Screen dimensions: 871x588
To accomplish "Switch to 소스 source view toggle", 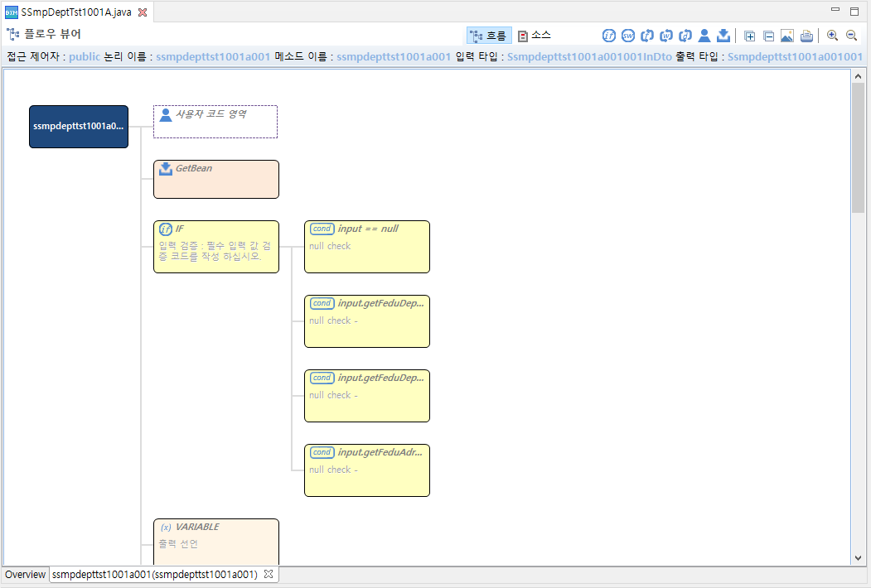I will tap(535, 36).
